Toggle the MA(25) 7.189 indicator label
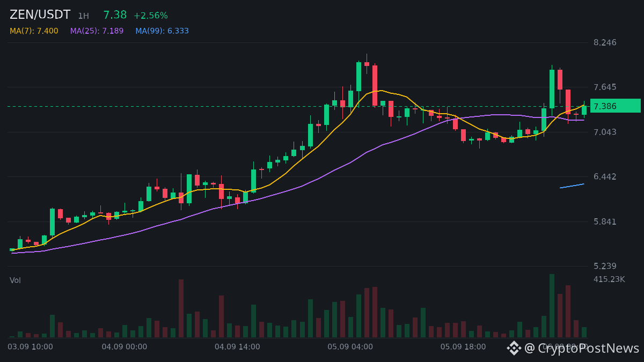Image resolution: width=644 pixels, height=362 pixels. [x=97, y=31]
